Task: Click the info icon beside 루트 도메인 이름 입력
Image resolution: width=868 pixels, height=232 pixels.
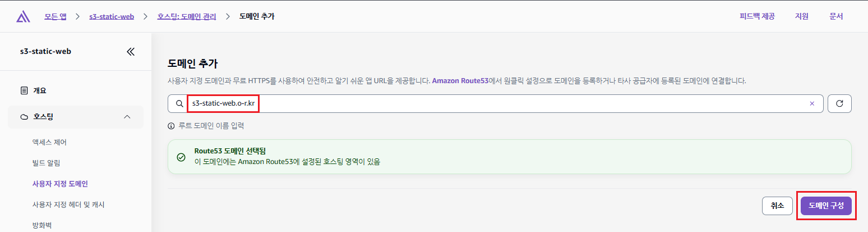Action: click(x=172, y=126)
